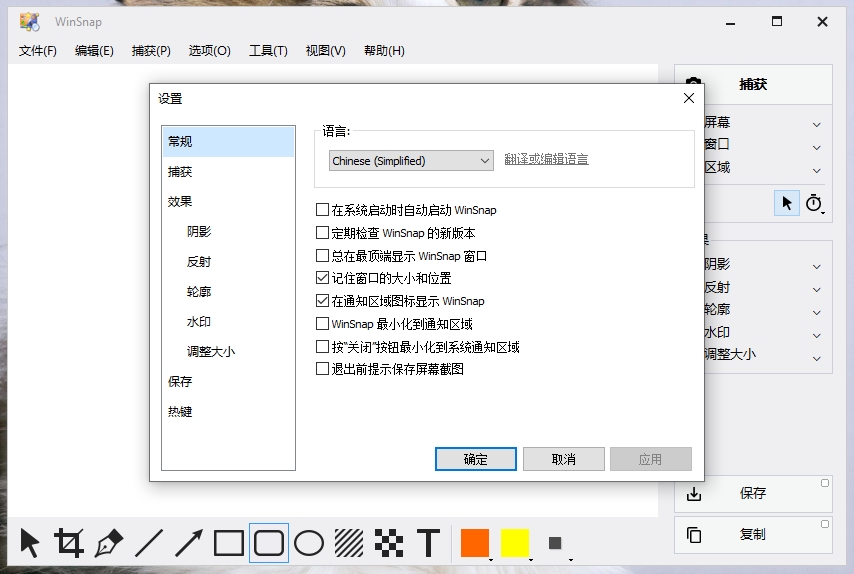Click the save download icon

pyautogui.click(x=694, y=493)
